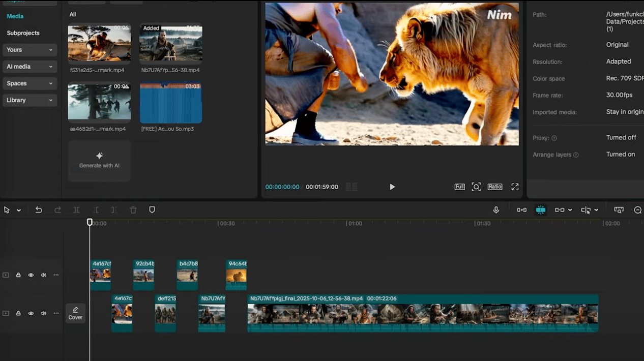
Task: Select the Subprojects tab
Action: point(23,33)
